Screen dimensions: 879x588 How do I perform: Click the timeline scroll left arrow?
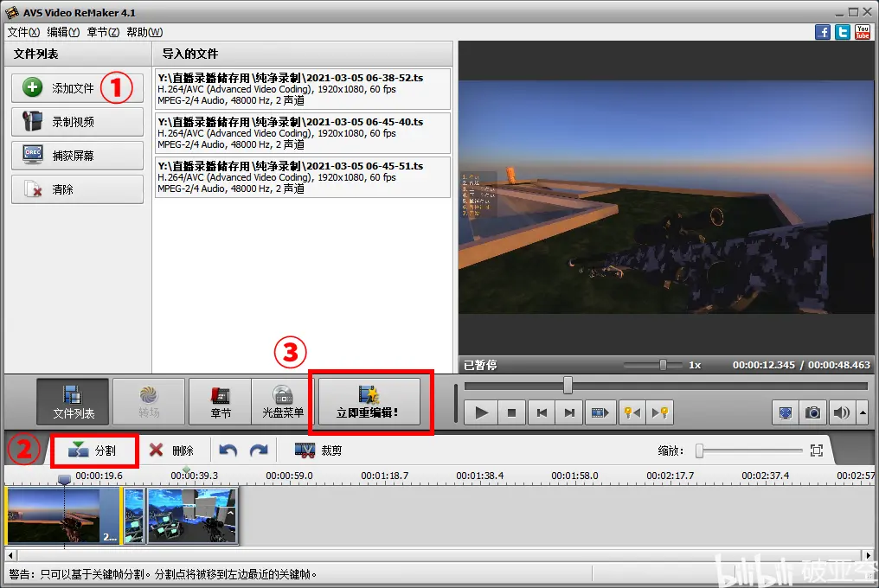(10, 555)
